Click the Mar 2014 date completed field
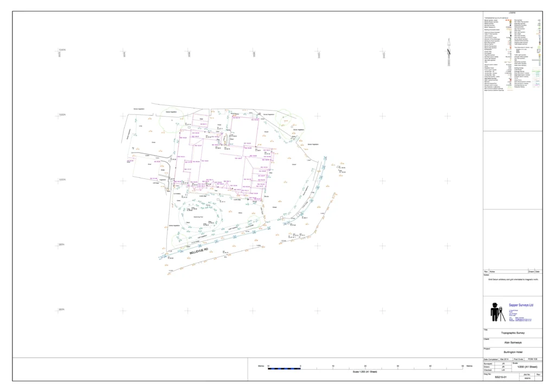 (x=505, y=359)
